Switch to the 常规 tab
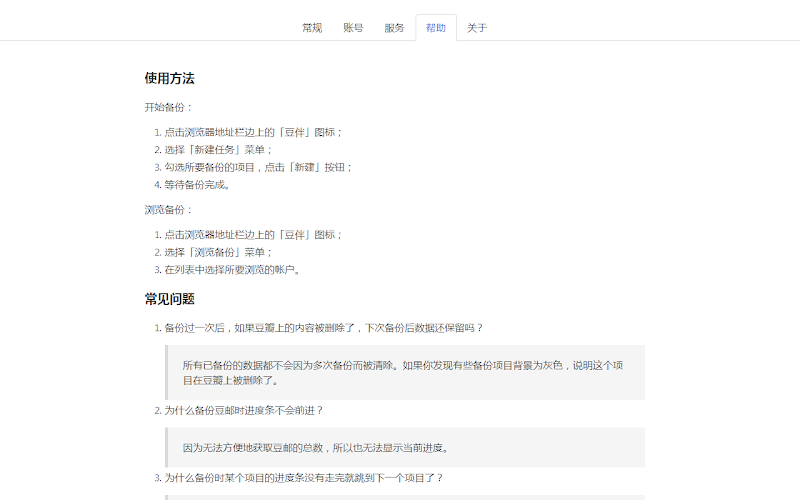This screenshot has height=500, width=800. pos(312,28)
